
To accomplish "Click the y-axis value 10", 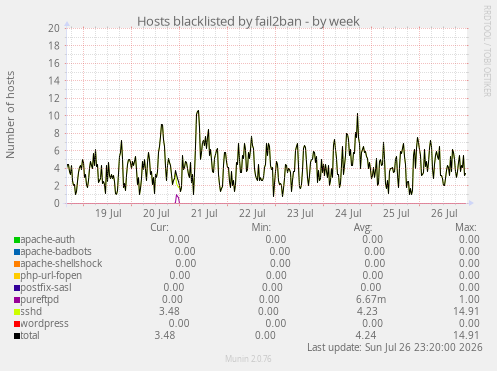I will click(x=54, y=116).
